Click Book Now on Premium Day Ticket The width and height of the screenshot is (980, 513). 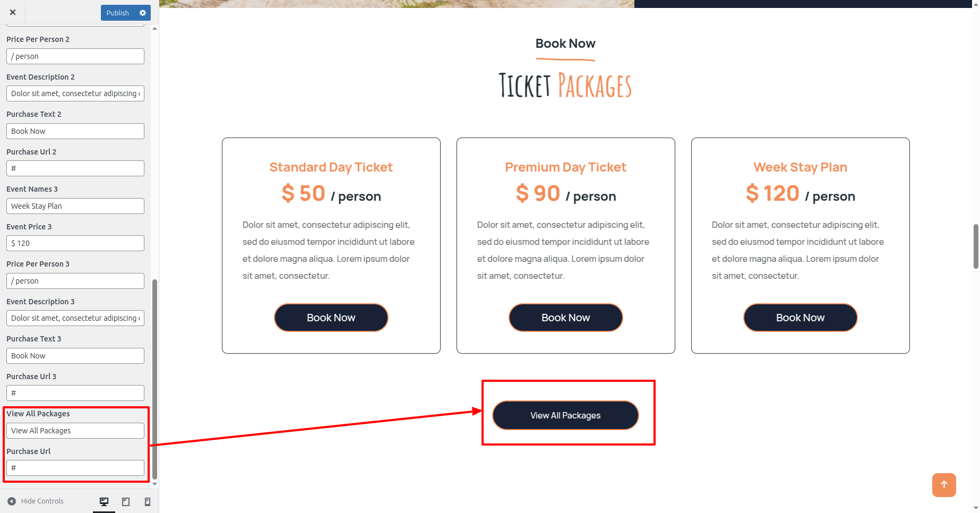[566, 318]
